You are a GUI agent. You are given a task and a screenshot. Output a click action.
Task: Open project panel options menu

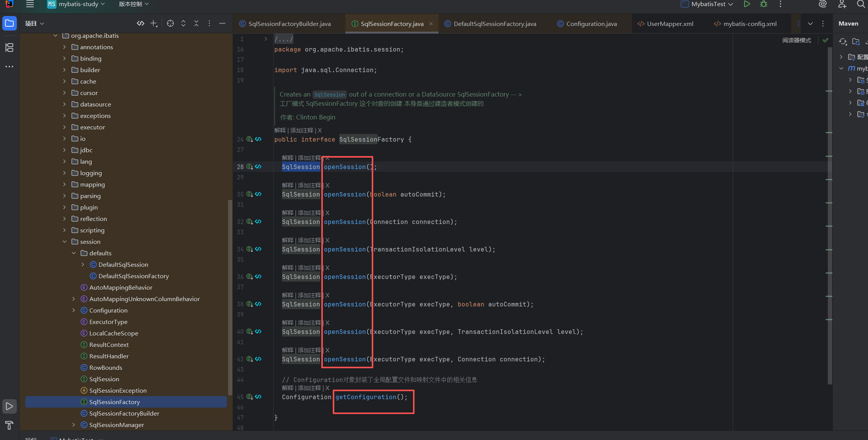(x=209, y=24)
